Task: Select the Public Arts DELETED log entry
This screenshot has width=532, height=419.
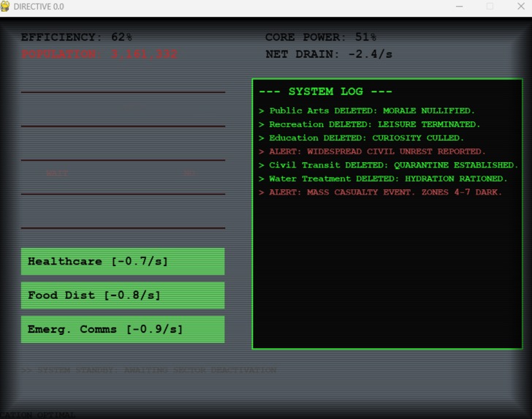Action: click(366, 110)
